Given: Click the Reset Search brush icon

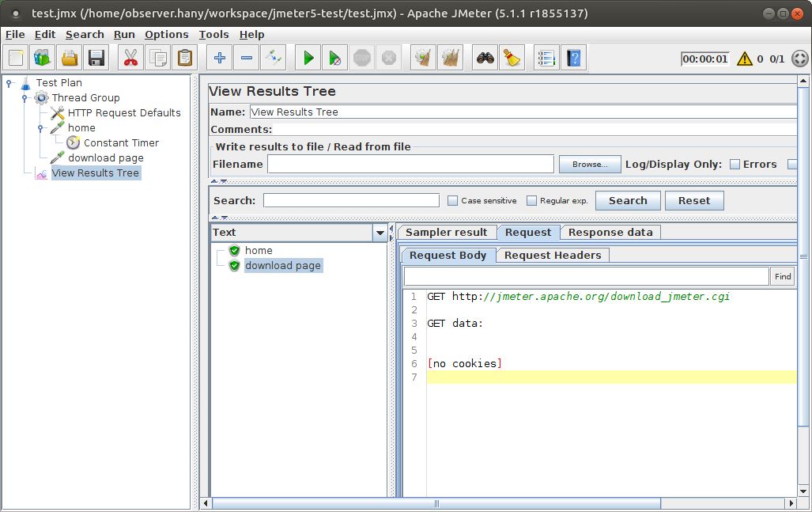Looking at the screenshot, I should pos(512,58).
